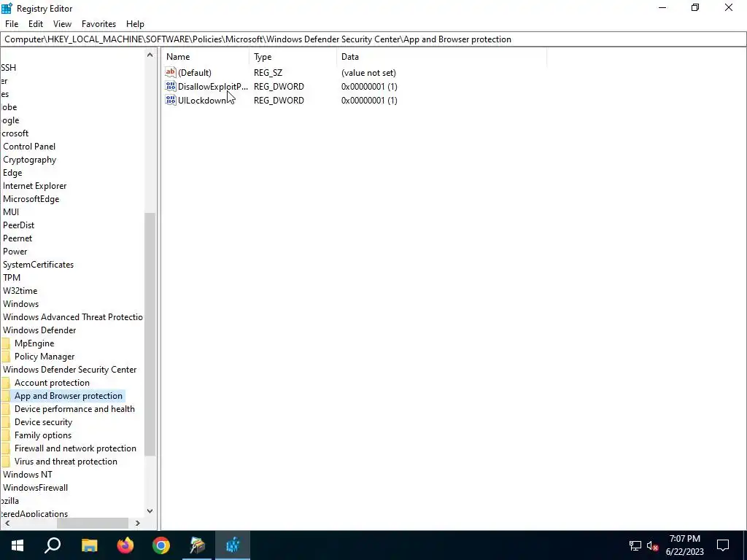747x560 pixels.
Task: Open the File menu
Action: tap(12, 24)
